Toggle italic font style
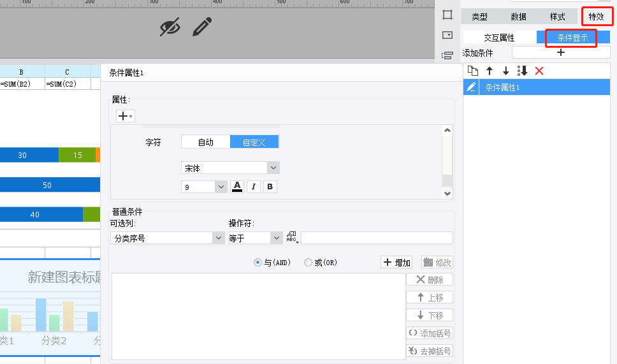This screenshot has width=617, height=364. [x=254, y=187]
